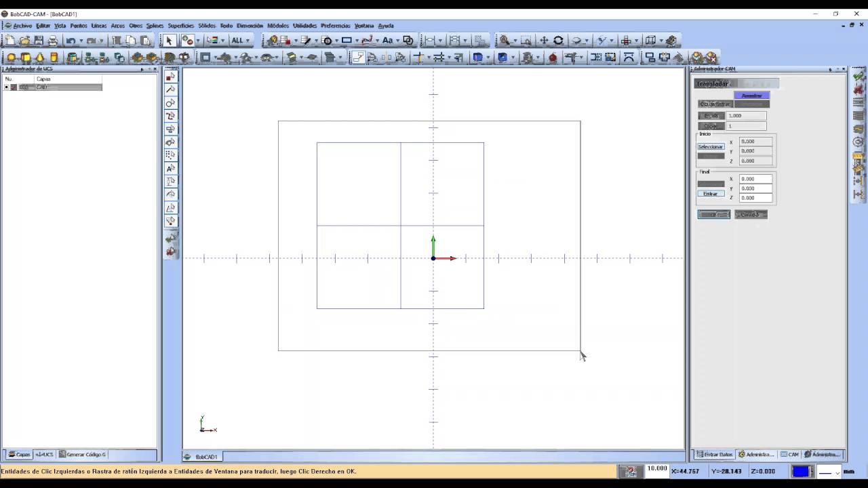Open the Aa text tool dropdown arrow
This screenshot has width=868, height=488.
tap(397, 41)
